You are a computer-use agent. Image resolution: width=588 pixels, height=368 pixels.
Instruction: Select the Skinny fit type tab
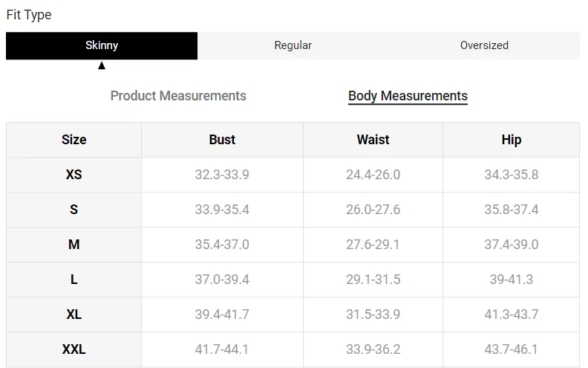coord(102,45)
